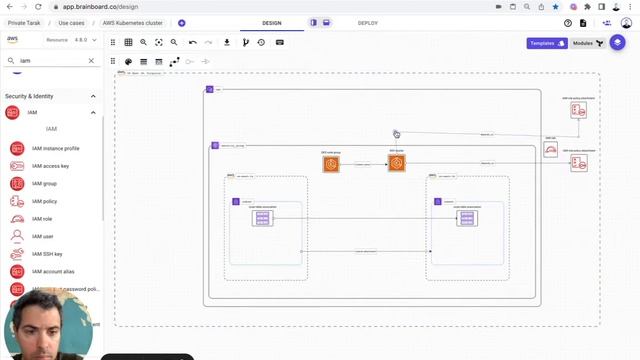The height and width of the screenshot is (360, 640).
Task: Click the AWS provider logo in sidebar
Action: coord(13,39)
